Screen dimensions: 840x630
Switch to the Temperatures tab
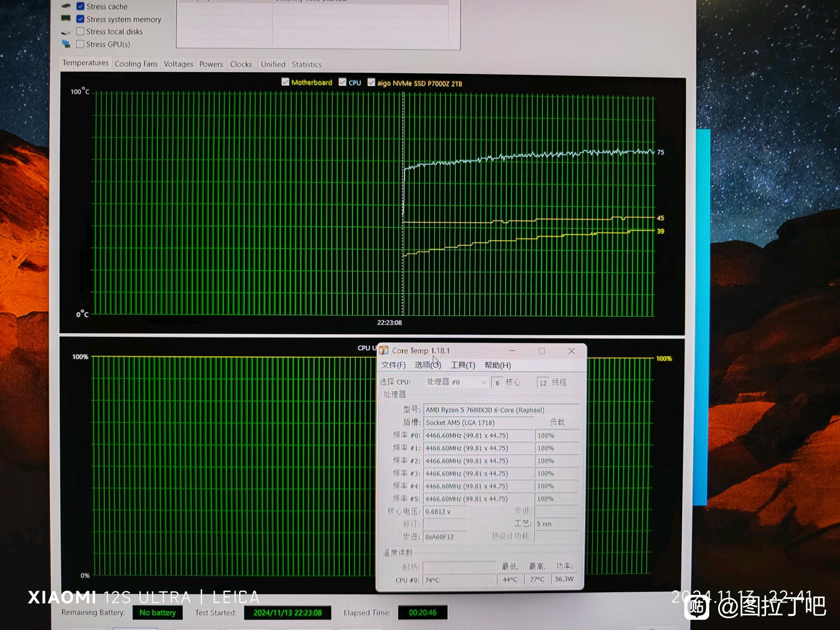pyautogui.click(x=85, y=63)
